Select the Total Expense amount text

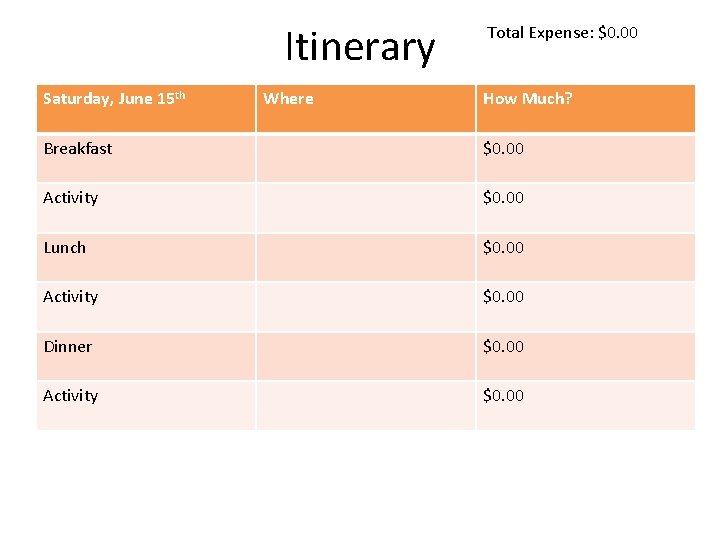(617, 33)
